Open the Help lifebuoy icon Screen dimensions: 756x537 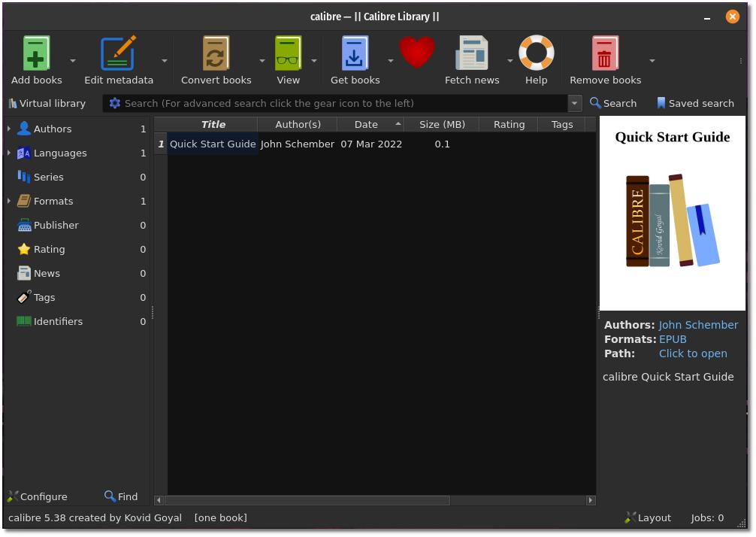[536, 53]
